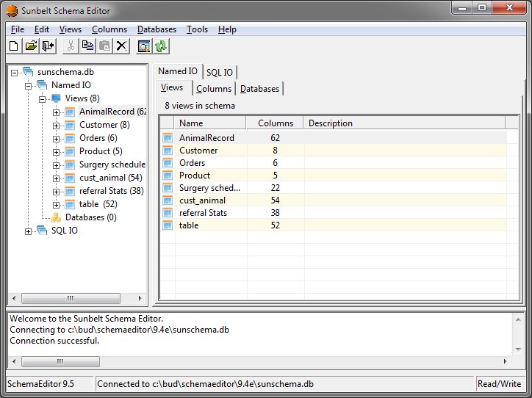Click the green Refresh arrows icon
This screenshot has width=532, height=398.
162,46
